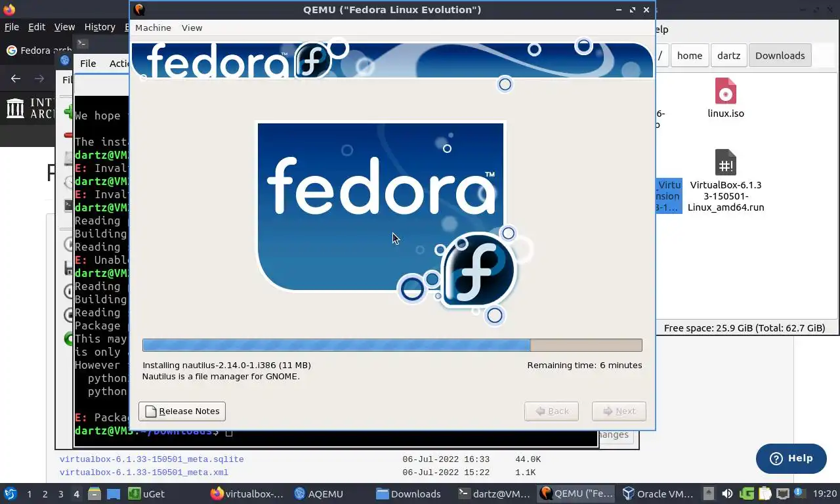Screen dimensions: 840x504
Task: Switch to workspace 1
Action: click(29, 494)
